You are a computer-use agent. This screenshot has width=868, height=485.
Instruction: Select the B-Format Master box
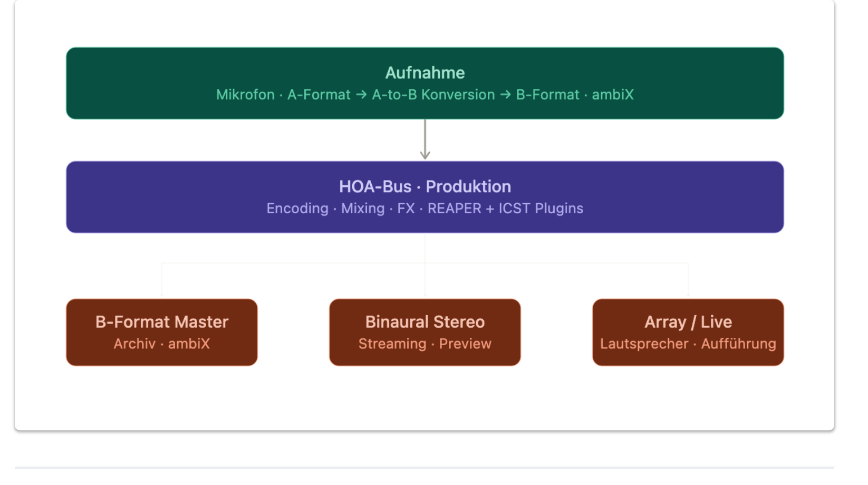point(162,332)
